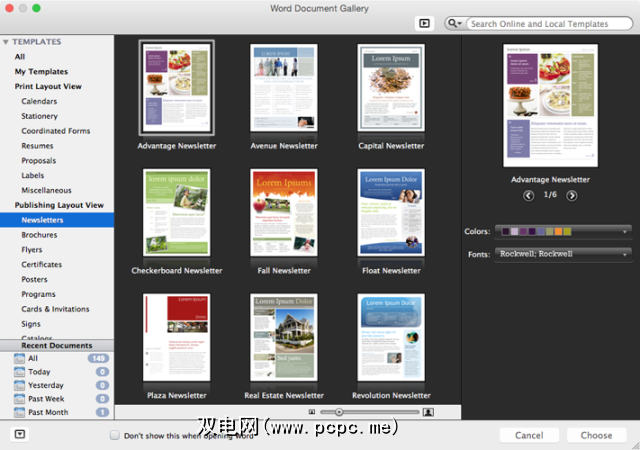Click the Cancel button

pos(529,435)
